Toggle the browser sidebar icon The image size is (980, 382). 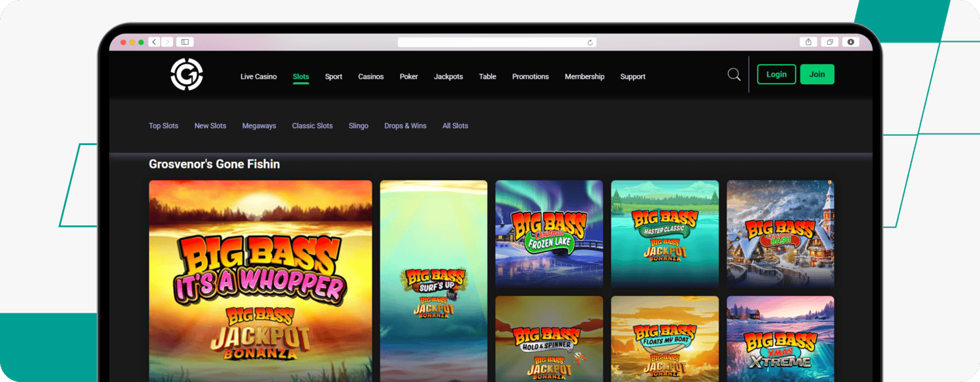click(x=185, y=42)
